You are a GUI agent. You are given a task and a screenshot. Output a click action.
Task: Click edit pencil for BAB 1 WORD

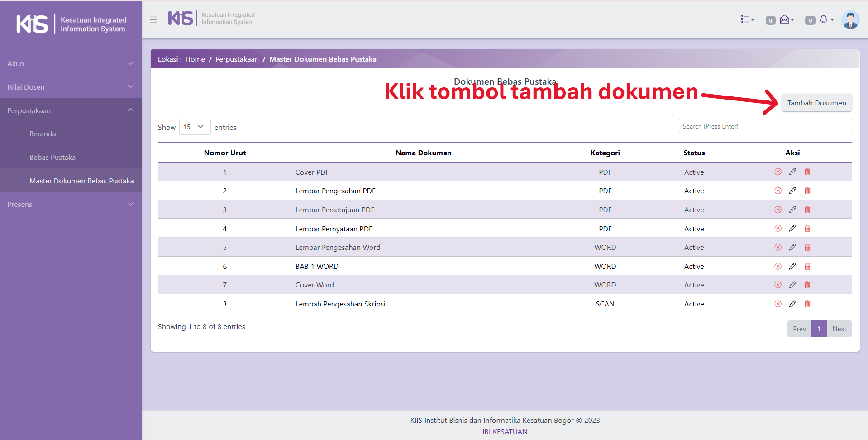[792, 267]
